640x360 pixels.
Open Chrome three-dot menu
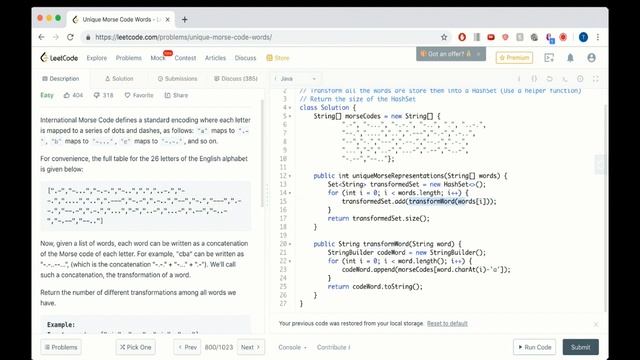coord(598,37)
